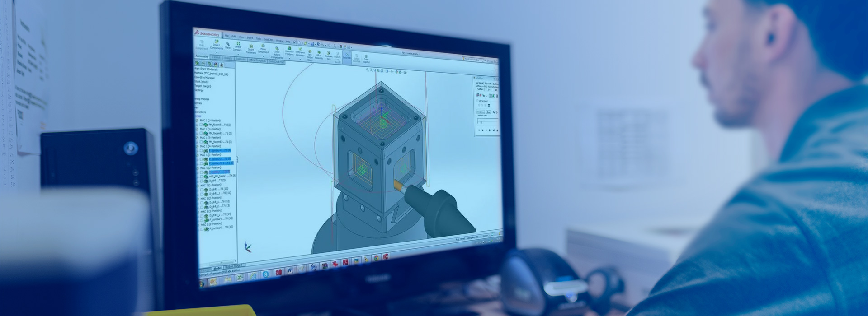Image resolution: width=868 pixels, height=316 pixels.
Task: Toggle checkbox for D_drill ...T5 (9) operation
Action: click(x=202, y=181)
